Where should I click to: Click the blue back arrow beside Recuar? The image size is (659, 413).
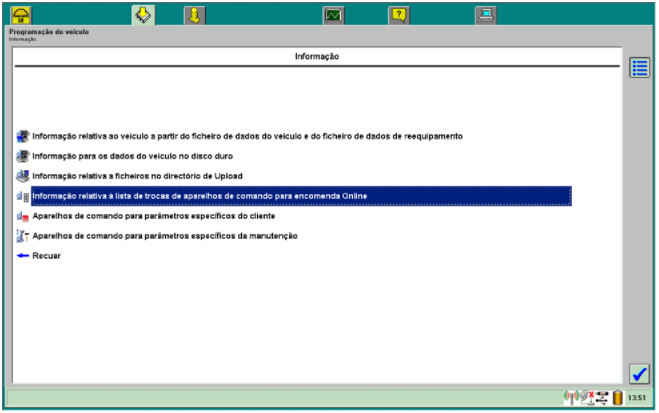click(23, 256)
